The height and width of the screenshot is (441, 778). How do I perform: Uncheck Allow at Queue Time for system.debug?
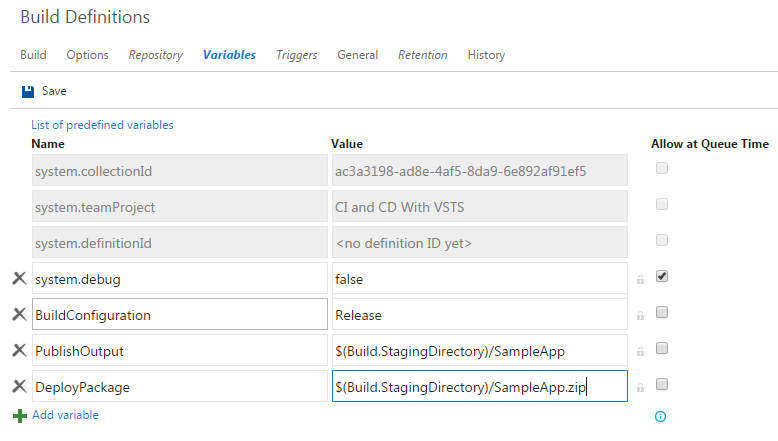[x=661, y=277]
